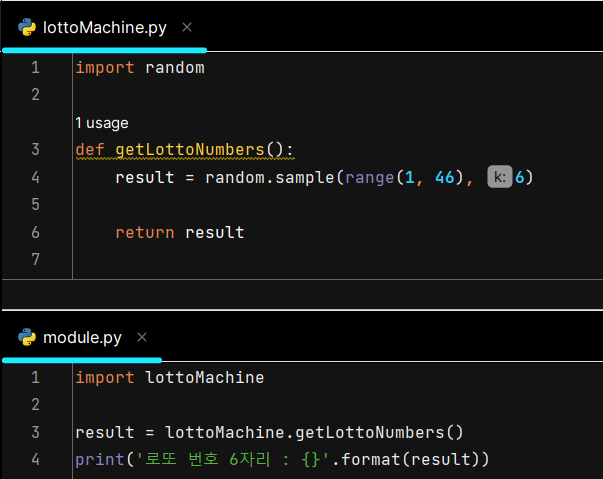Image resolution: width=603 pixels, height=479 pixels.
Task: Click the 'return result' statement
Action: [180, 233]
